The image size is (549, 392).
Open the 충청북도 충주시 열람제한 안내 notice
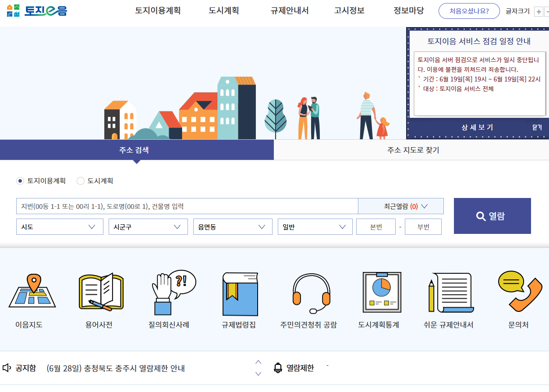point(116,368)
